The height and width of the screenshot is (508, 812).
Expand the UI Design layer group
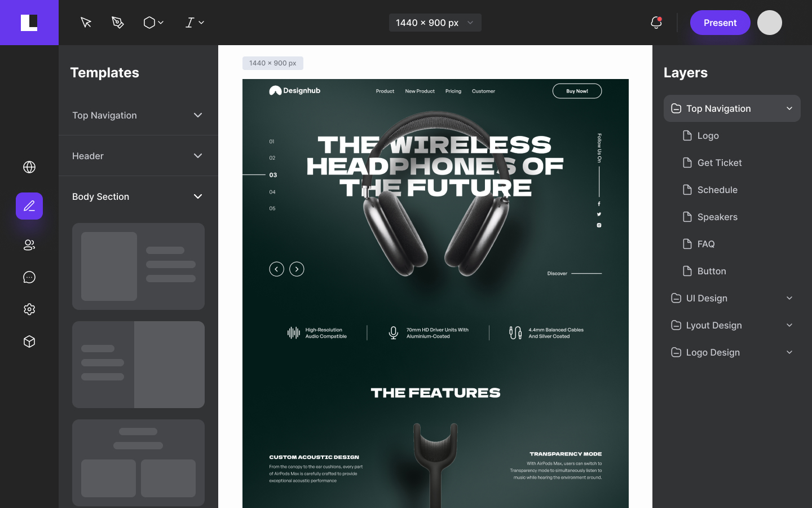[x=789, y=298]
